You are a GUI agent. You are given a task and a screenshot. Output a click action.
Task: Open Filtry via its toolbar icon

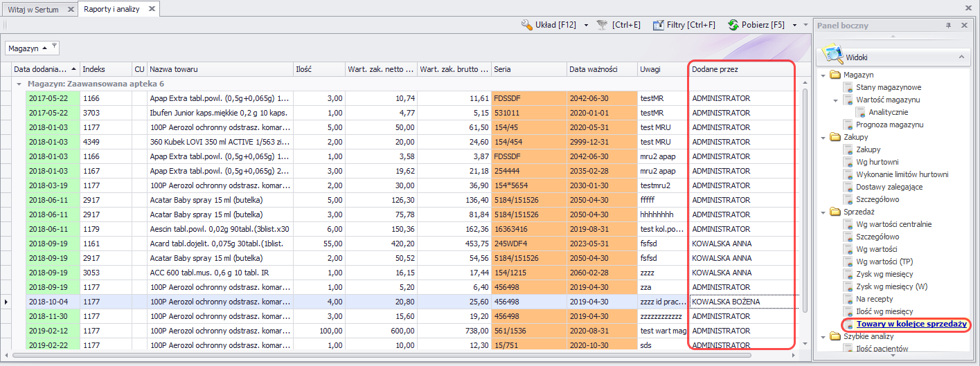coord(659,25)
